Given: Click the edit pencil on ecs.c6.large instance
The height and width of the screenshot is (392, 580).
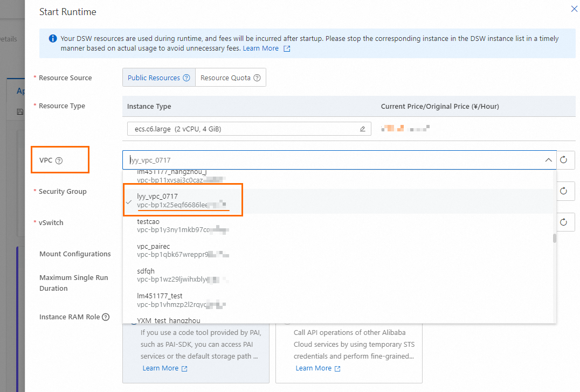Looking at the screenshot, I should (x=363, y=129).
